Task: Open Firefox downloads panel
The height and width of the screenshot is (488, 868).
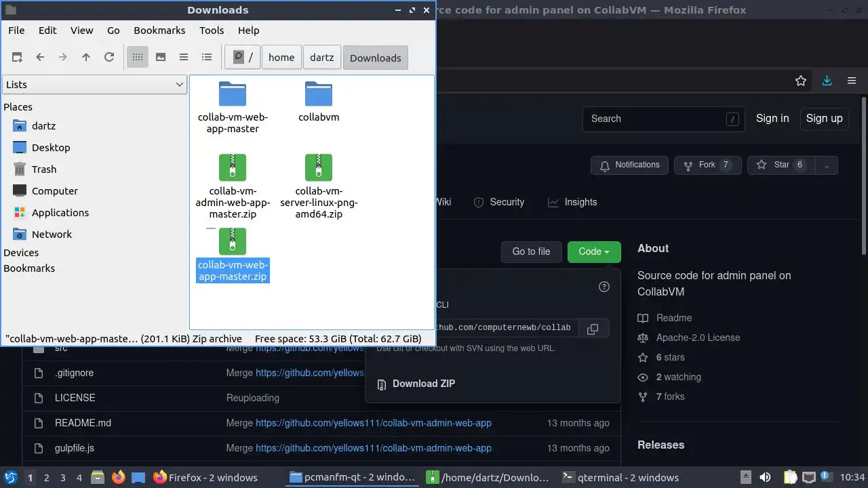Action: pos(827,81)
